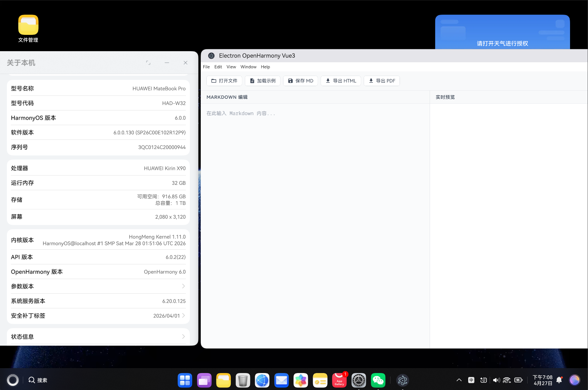Screen dimensions: 588x390
Task: Click the 32 GB memory value
Action: [x=179, y=183]
